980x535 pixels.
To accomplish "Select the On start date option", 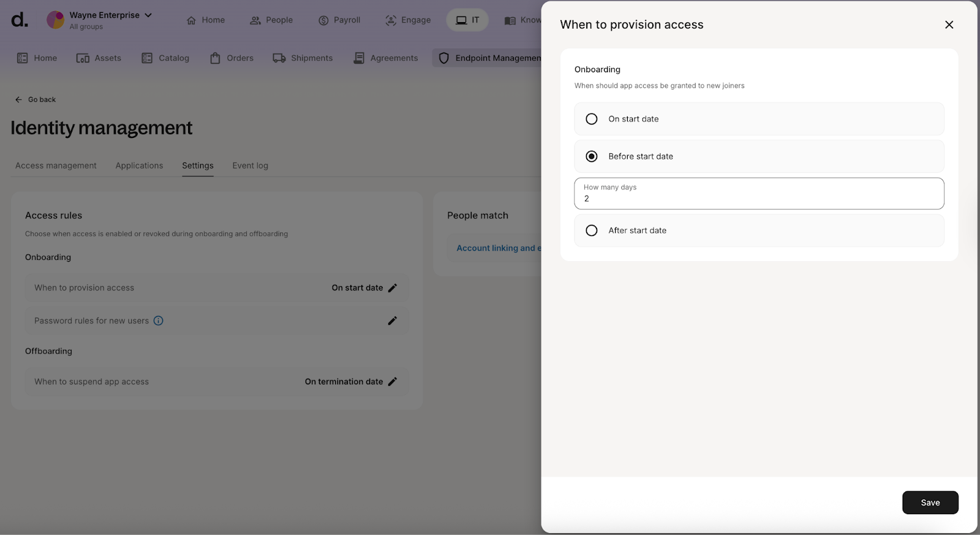I will click(592, 119).
